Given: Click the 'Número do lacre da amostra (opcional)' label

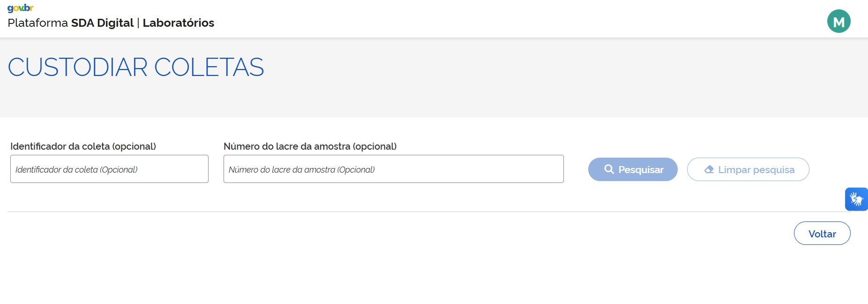Looking at the screenshot, I should click(310, 146).
